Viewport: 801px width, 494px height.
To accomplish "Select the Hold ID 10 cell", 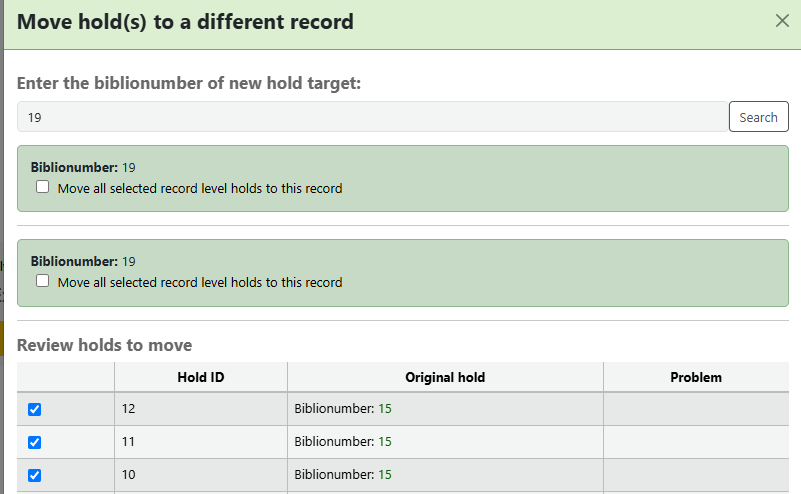I will point(200,475).
